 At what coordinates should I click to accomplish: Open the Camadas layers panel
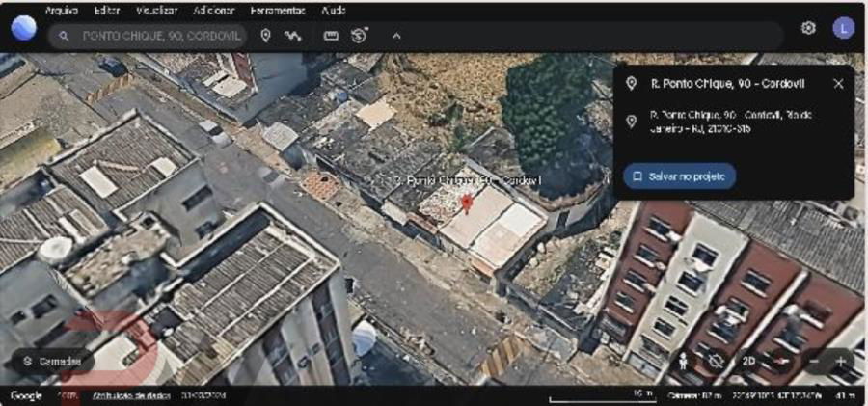pyautogui.click(x=53, y=362)
